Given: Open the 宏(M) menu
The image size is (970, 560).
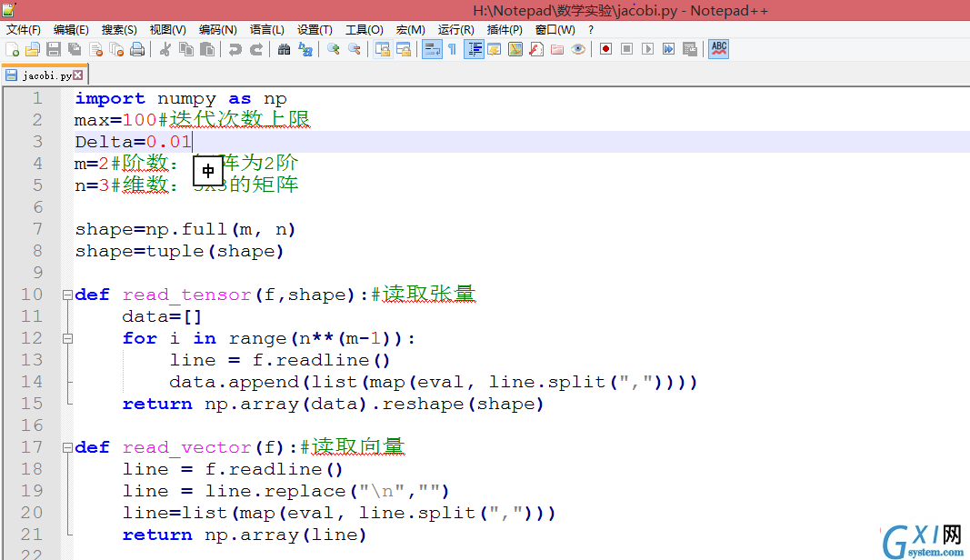Looking at the screenshot, I should (411, 30).
